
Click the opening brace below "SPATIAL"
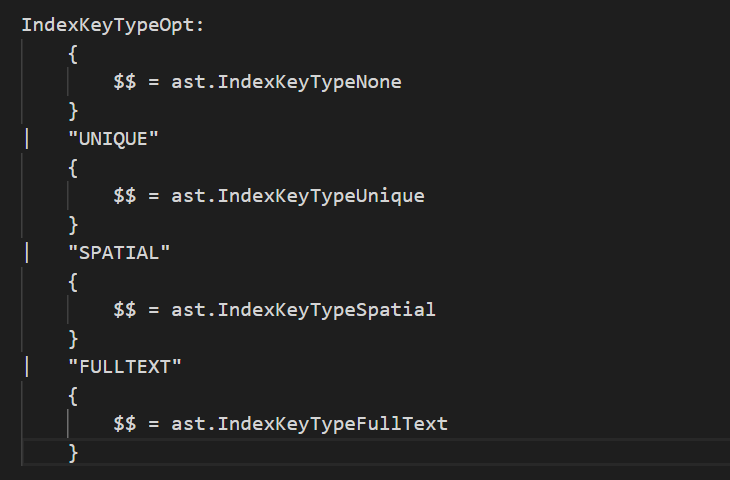click(73, 282)
